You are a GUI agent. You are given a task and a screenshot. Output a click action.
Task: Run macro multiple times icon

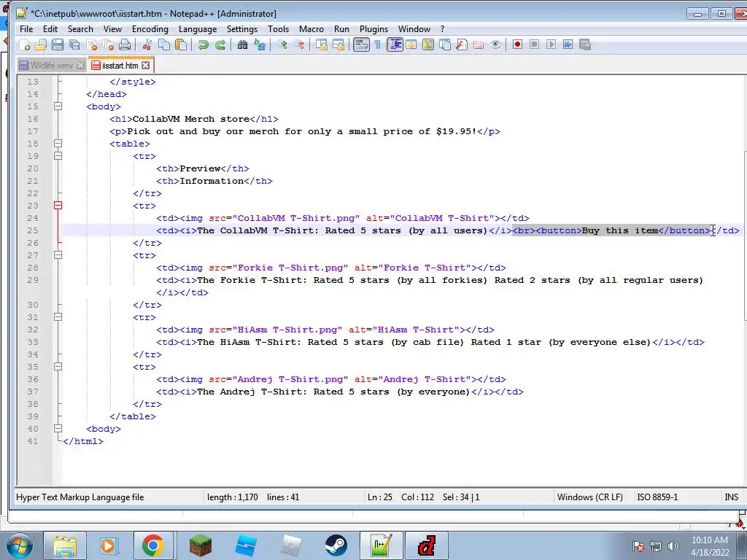(x=568, y=44)
